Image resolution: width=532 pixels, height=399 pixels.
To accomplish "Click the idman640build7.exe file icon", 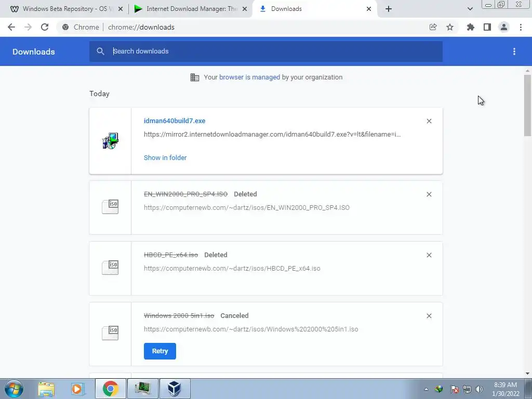I will click(110, 141).
